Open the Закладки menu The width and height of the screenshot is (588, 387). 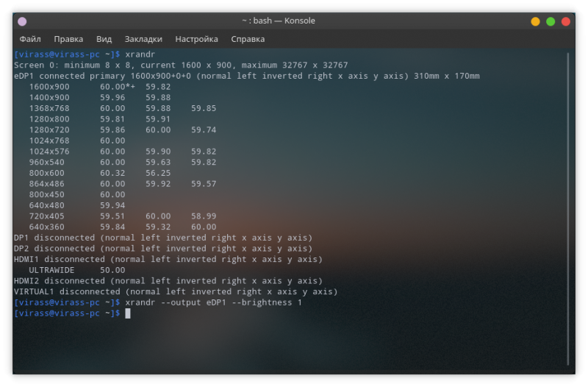(143, 39)
